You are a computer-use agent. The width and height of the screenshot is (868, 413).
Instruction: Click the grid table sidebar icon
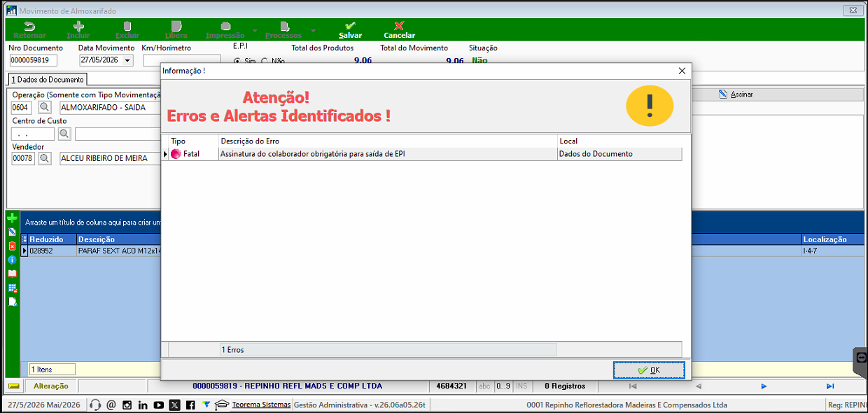(12, 288)
